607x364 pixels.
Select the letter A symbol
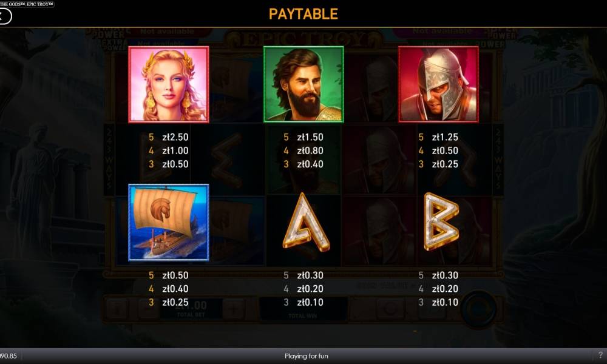point(306,221)
